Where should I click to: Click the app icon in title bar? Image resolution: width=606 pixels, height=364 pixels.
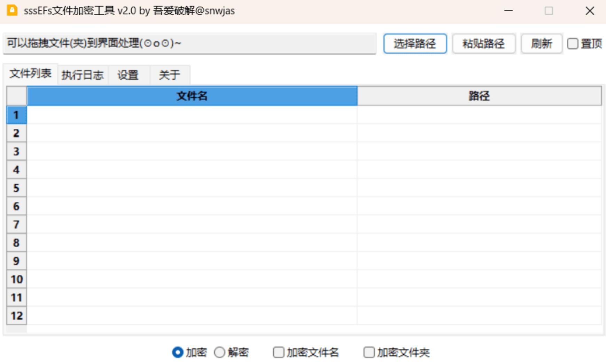coord(12,10)
